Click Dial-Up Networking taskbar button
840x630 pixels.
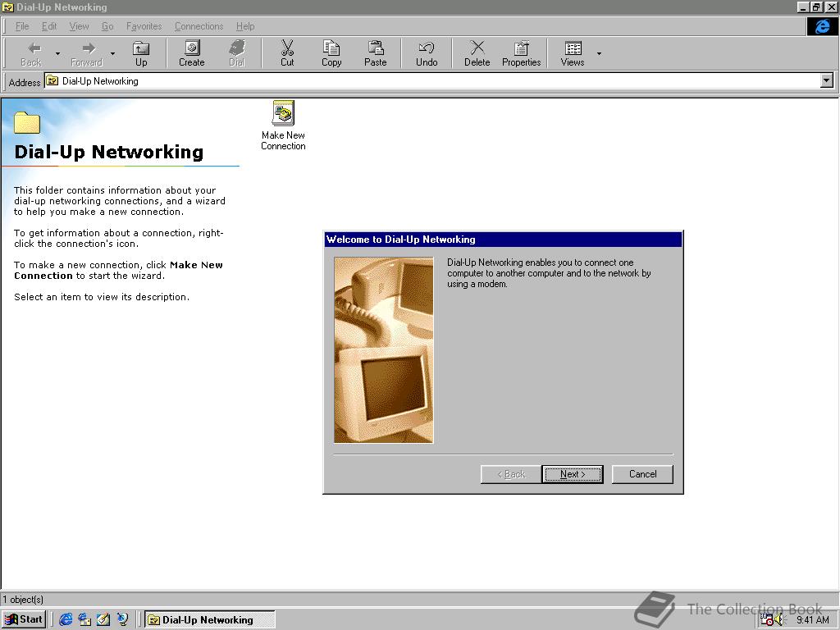click(210, 620)
